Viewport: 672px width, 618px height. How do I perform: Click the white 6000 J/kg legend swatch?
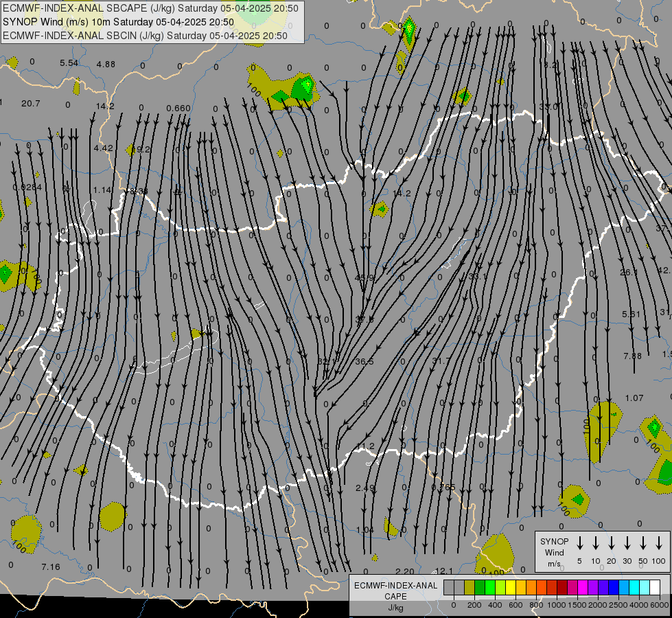(x=654, y=587)
